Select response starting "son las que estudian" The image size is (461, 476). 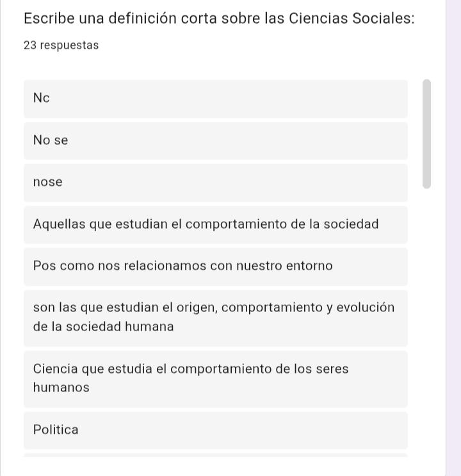(215, 317)
